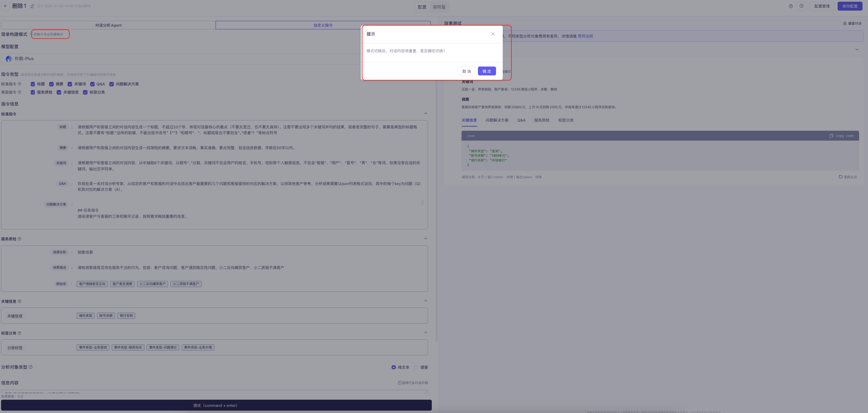The image size is (868, 413).
Task: Click 确定 to confirm mode switch
Action: click(x=487, y=71)
